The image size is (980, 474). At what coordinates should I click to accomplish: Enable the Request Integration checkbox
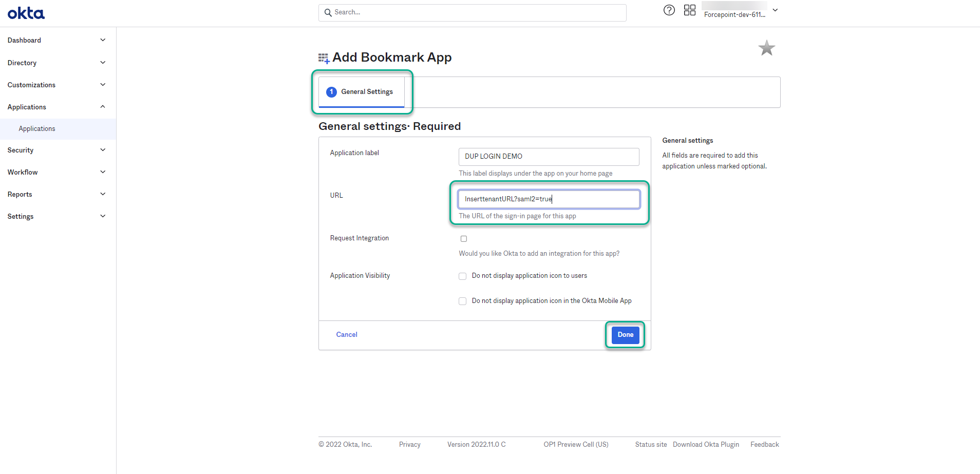click(x=463, y=238)
